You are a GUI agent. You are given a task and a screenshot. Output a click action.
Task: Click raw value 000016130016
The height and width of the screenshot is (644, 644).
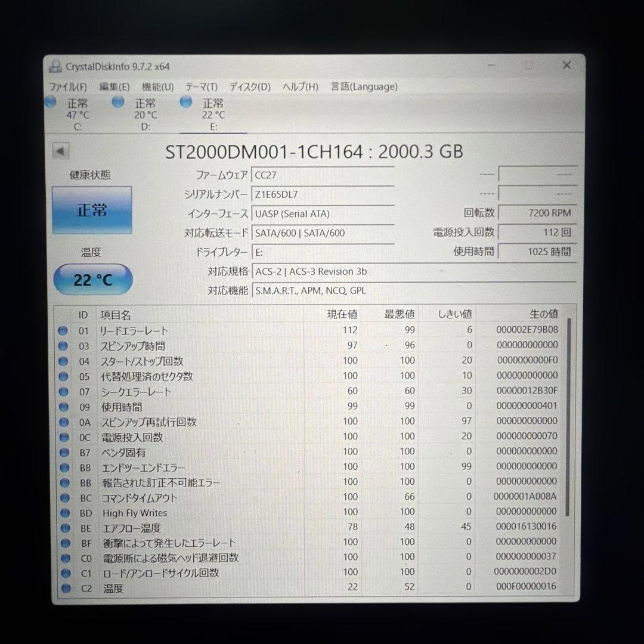(526, 527)
